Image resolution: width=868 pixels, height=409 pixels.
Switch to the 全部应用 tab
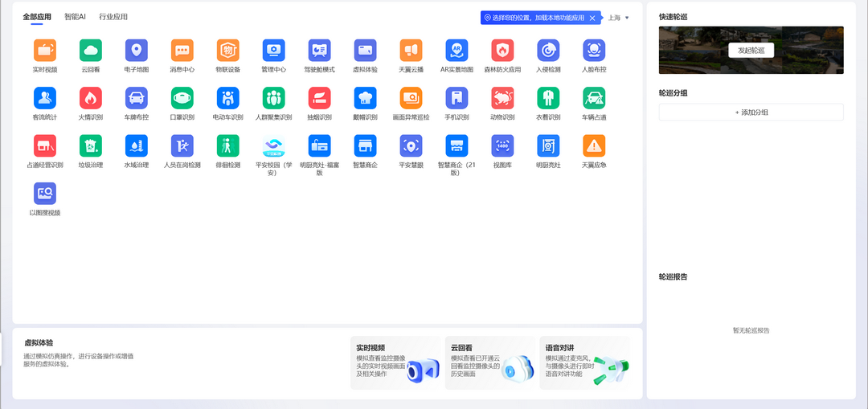[x=37, y=17]
